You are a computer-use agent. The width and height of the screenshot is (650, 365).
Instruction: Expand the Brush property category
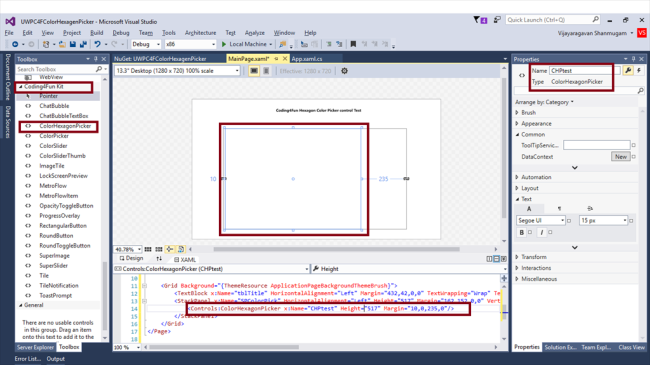click(x=529, y=112)
